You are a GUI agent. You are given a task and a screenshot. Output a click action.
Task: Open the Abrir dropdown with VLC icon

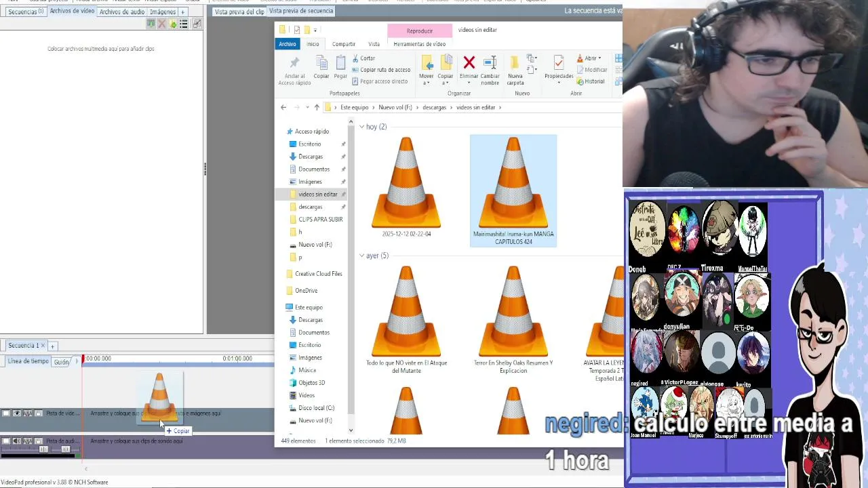[x=589, y=58]
